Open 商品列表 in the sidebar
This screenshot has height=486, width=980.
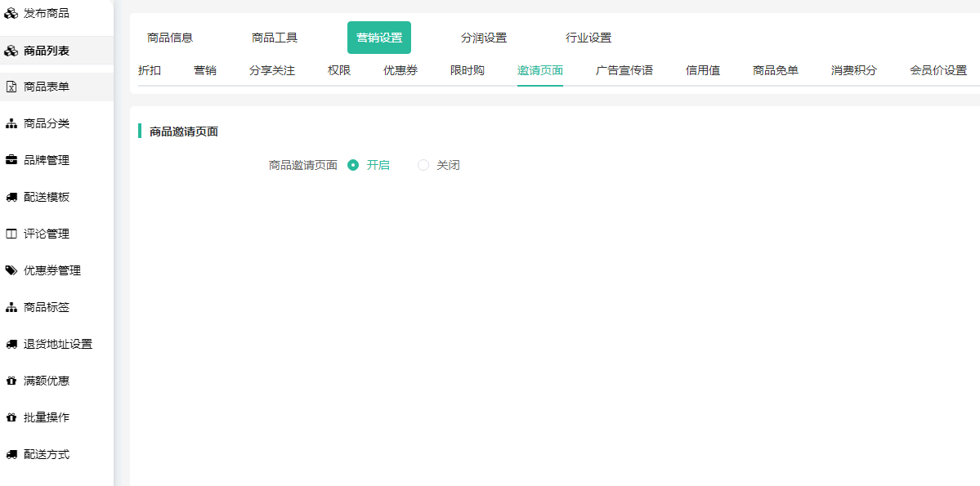tap(47, 51)
